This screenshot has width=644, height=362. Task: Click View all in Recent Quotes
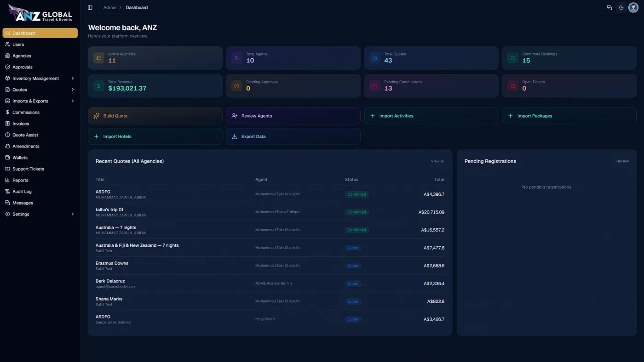click(x=437, y=161)
